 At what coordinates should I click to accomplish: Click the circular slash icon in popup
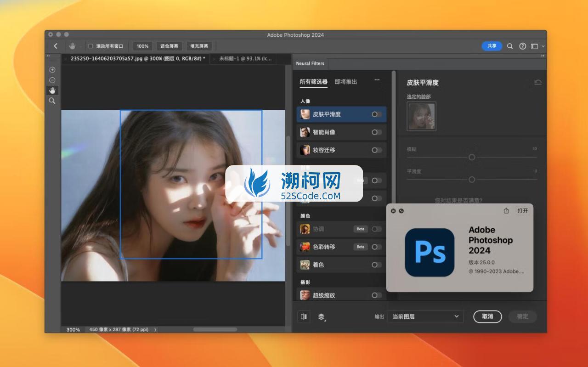401,211
